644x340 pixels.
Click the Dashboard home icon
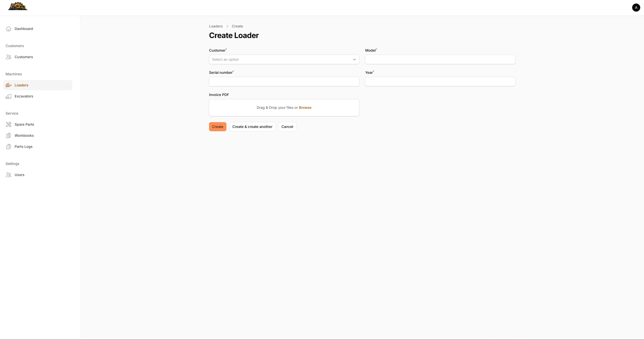[x=9, y=29]
